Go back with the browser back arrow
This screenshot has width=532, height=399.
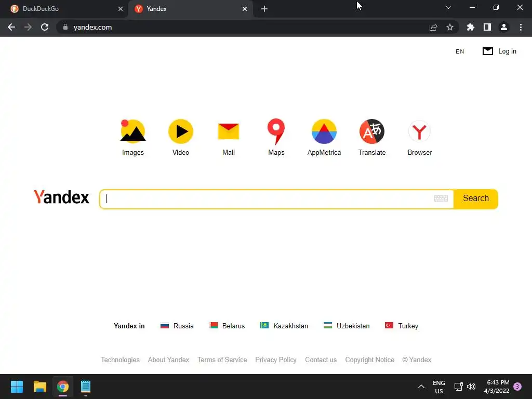click(11, 27)
